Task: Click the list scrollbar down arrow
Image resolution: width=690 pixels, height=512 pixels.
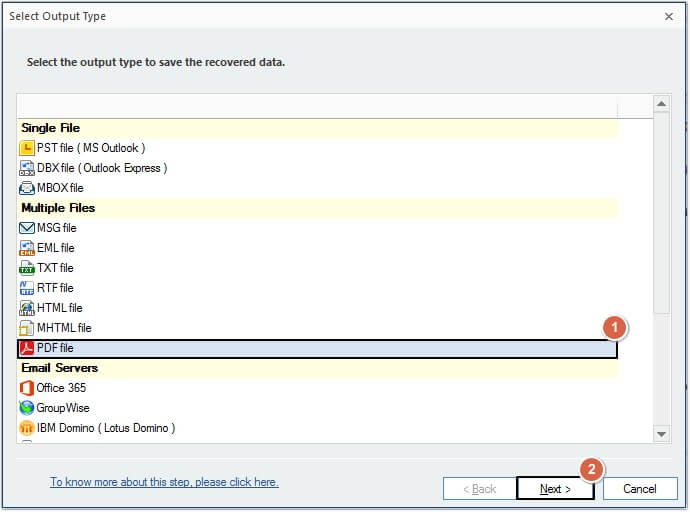Action: pyautogui.click(x=661, y=434)
